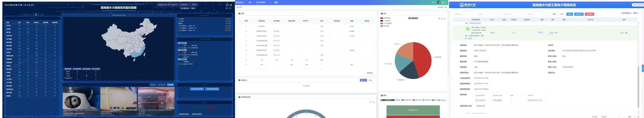Click the data view icon above the pie chart
644x118 pixels.
click(x=439, y=19)
